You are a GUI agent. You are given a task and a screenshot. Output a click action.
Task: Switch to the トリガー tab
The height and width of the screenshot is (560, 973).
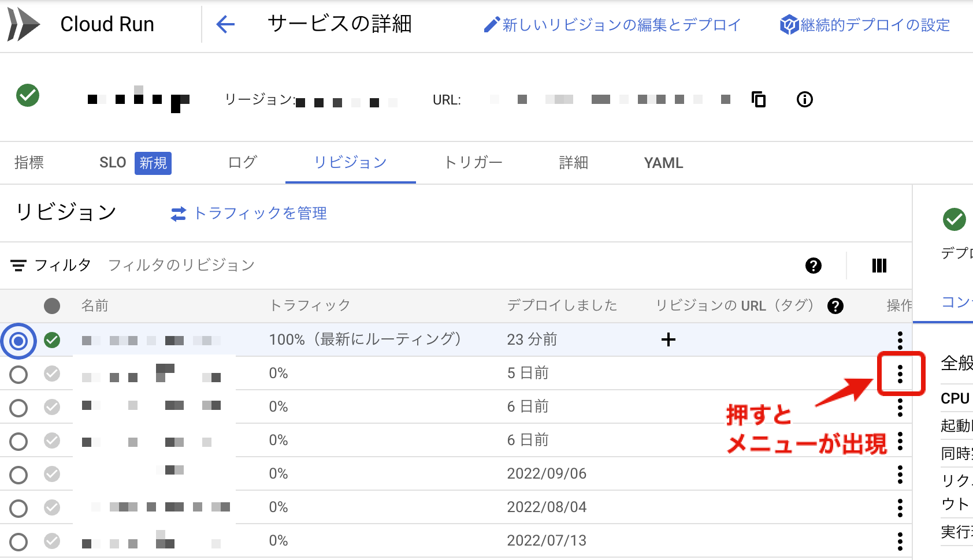[x=473, y=163]
